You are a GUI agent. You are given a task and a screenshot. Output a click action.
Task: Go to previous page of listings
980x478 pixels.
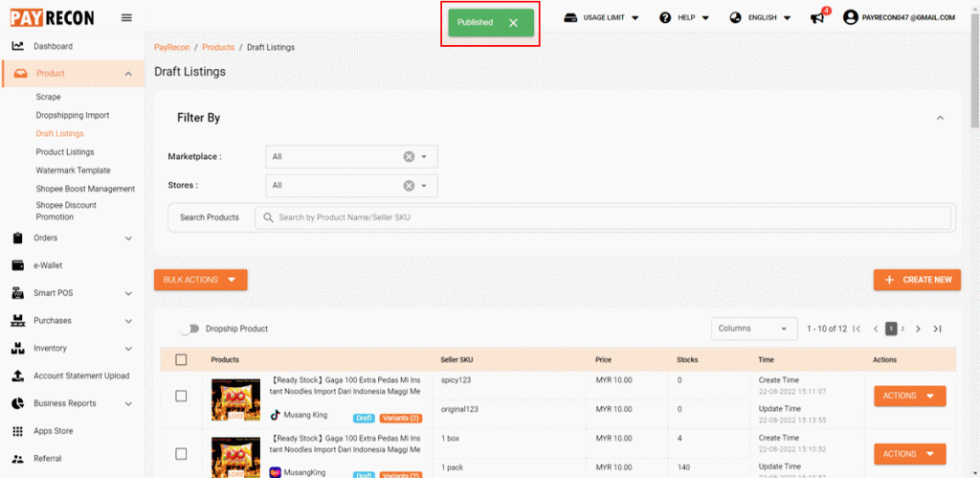click(877, 329)
